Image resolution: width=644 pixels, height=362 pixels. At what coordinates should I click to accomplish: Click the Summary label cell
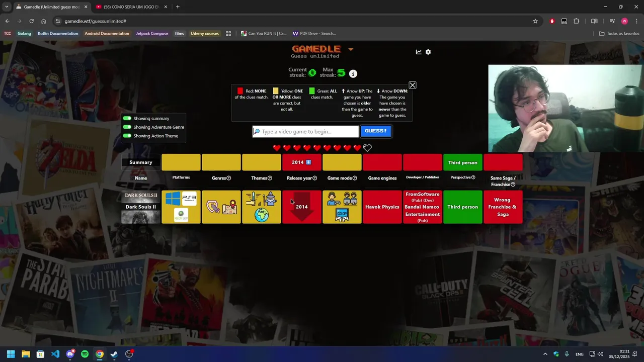(x=141, y=162)
